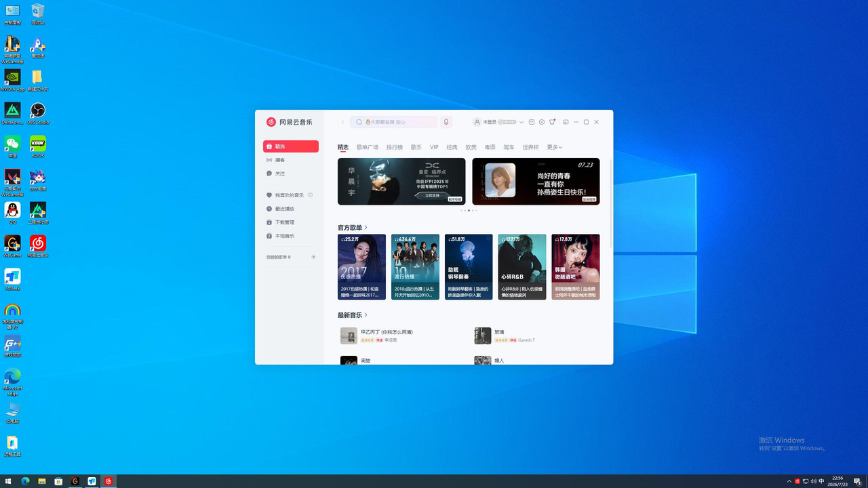868x488 pixels.
Task: Switch to the 歌手 tab
Action: click(x=416, y=147)
